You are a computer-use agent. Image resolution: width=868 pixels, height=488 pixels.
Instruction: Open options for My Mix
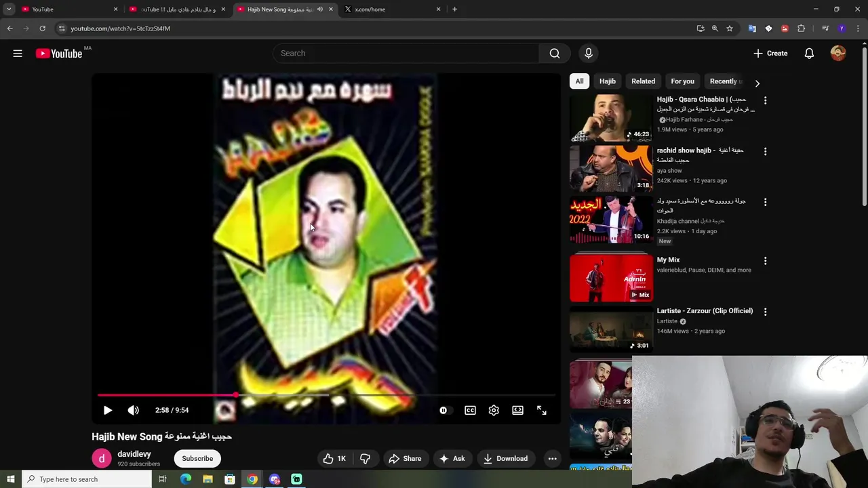coord(766,261)
